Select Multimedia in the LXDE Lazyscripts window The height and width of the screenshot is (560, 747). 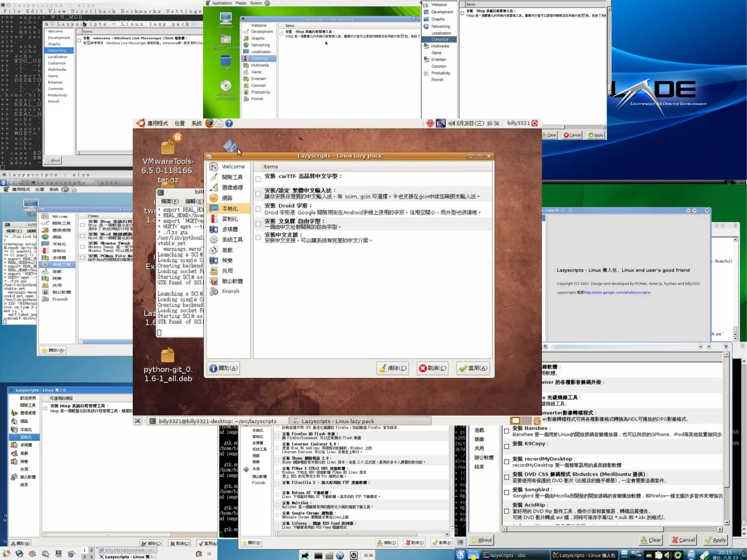pyautogui.click(x=440, y=46)
